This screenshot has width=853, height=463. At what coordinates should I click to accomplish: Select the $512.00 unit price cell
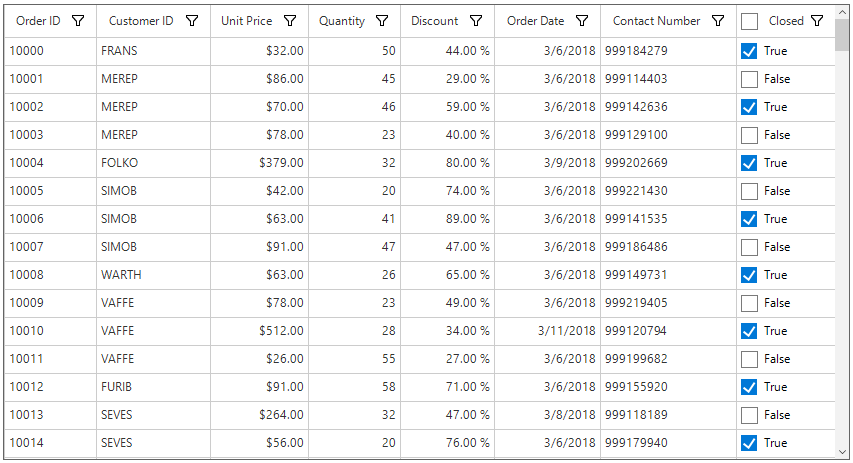pos(259,331)
